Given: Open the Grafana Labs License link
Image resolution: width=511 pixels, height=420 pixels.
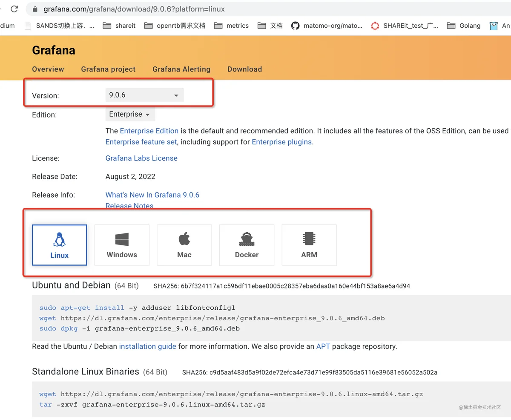Looking at the screenshot, I should click(x=141, y=158).
